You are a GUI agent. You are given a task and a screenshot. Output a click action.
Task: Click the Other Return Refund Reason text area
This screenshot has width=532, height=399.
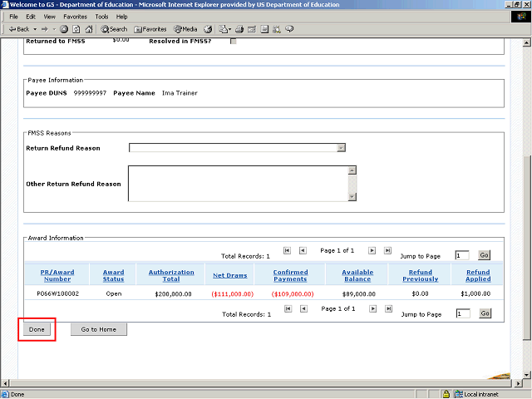click(237, 183)
